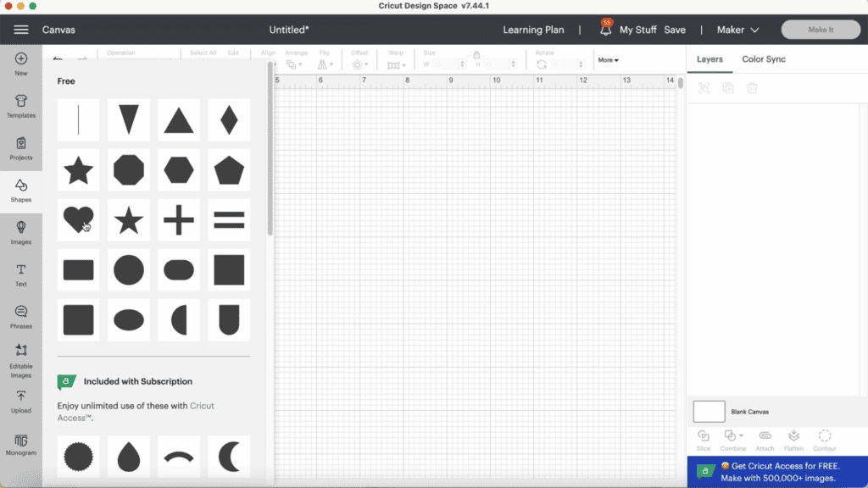Viewport: 868px width, 488px height.
Task: Open the Phrases panel
Action: point(21,317)
